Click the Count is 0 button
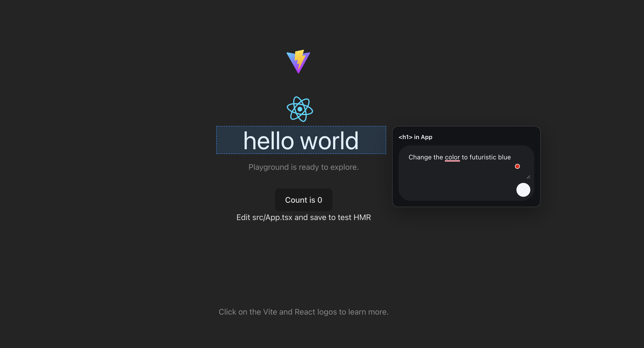 (x=303, y=200)
